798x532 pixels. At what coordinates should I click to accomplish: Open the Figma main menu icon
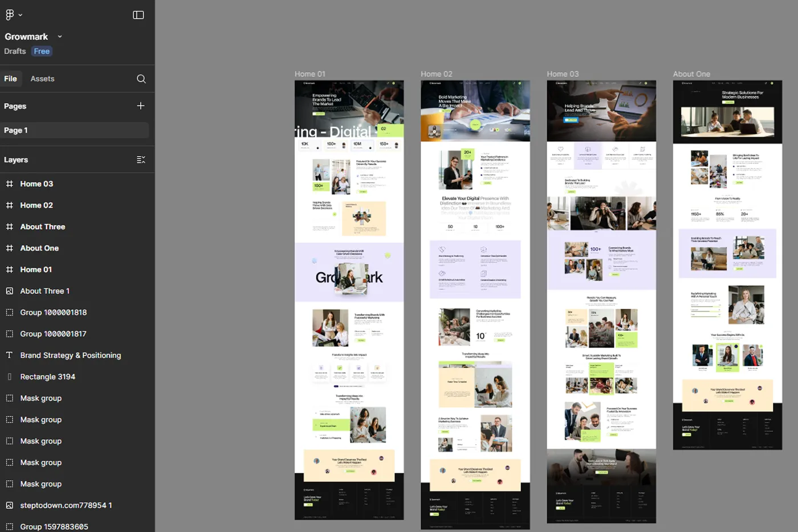tap(9, 14)
